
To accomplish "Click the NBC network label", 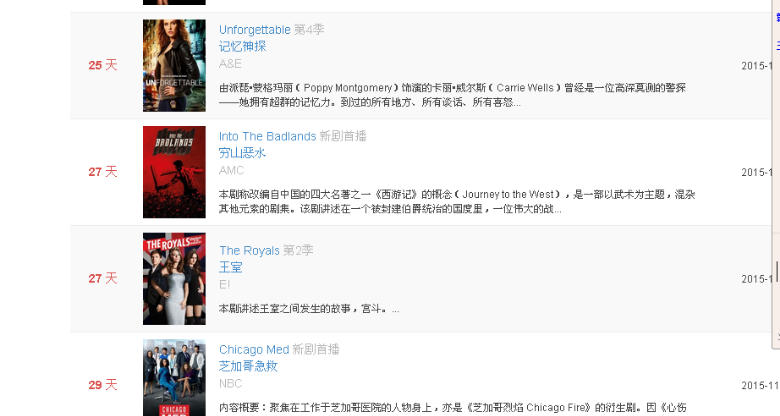I will point(231,384).
